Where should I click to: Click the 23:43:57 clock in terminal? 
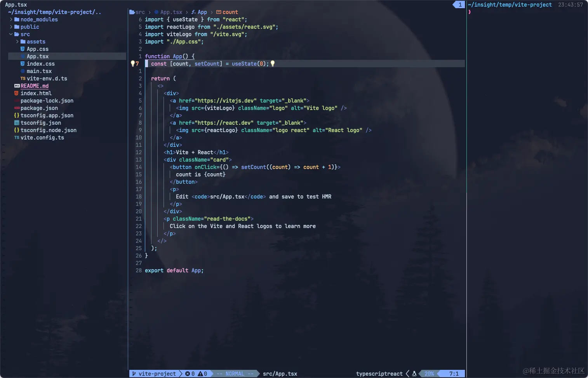571,5
